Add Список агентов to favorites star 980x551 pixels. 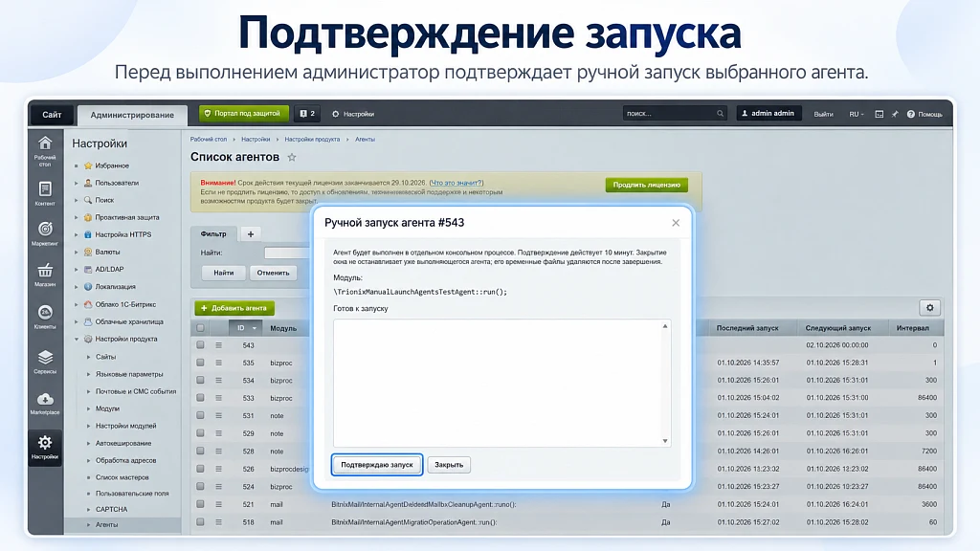click(x=292, y=158)
